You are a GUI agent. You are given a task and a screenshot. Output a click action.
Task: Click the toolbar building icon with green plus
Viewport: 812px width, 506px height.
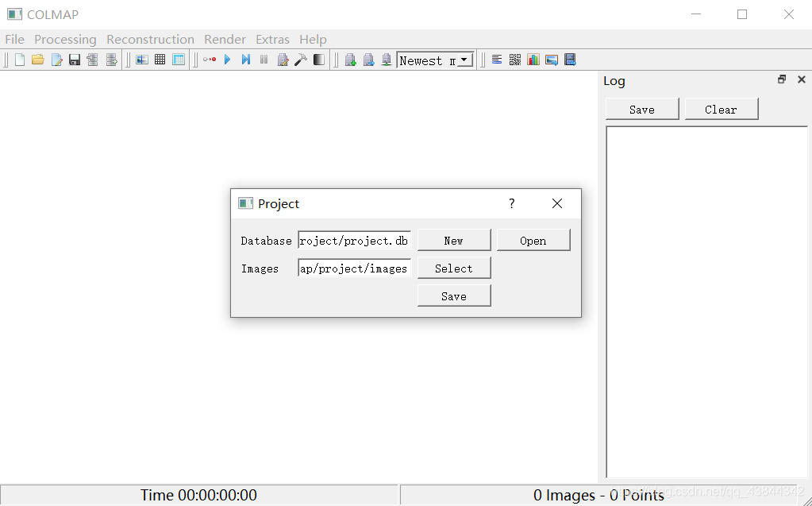351,60
